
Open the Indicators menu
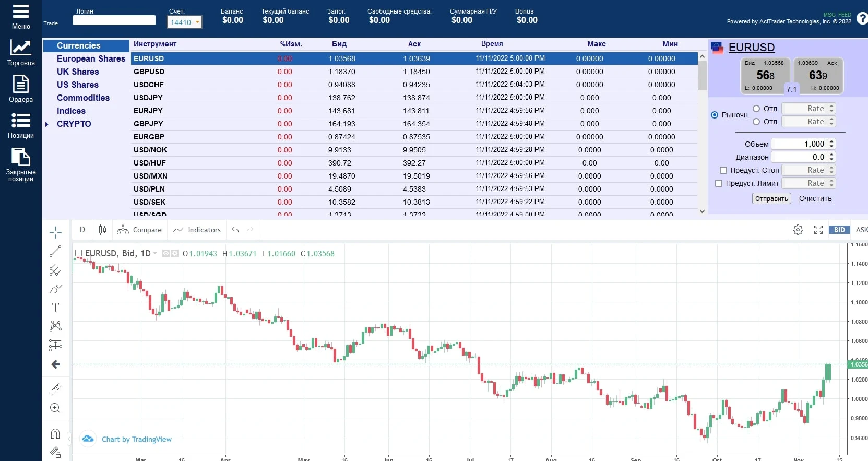click(197, 230)
